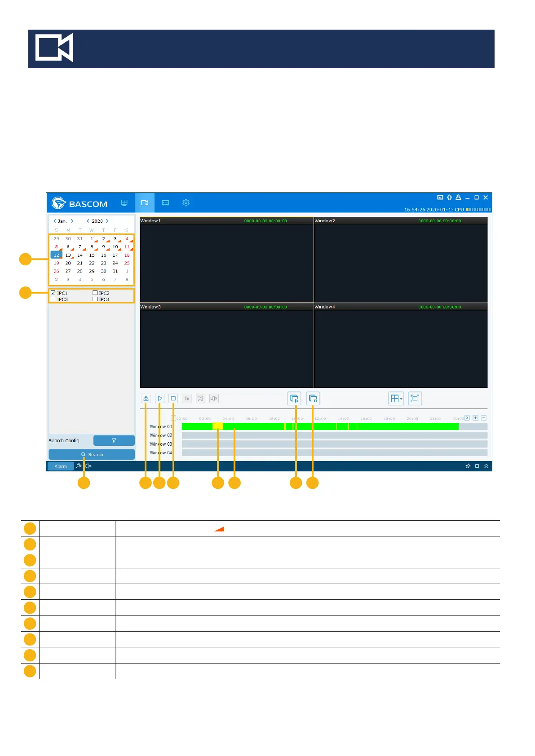The height and width of the screenshot is (756, 535).
Task: Click the square restore icon in bottom bar
Action: [477, 466]
